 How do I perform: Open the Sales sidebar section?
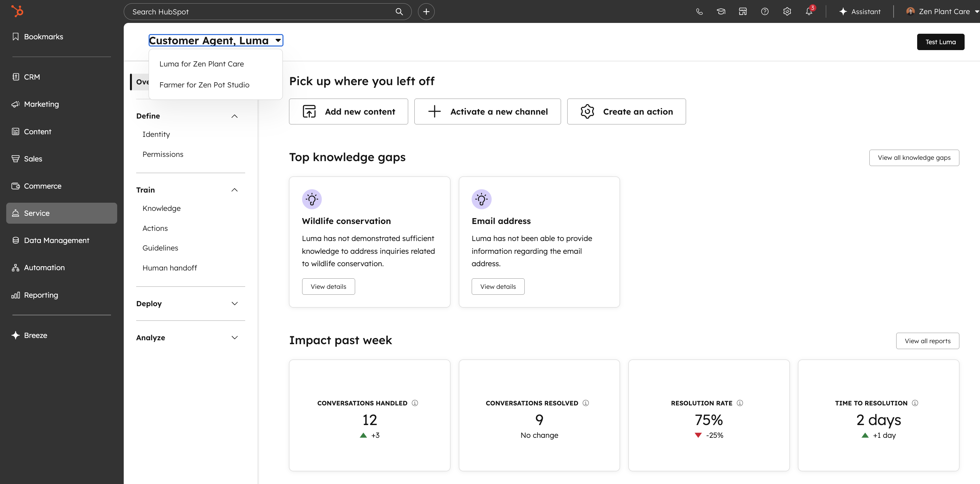click(x=62, y=159)
